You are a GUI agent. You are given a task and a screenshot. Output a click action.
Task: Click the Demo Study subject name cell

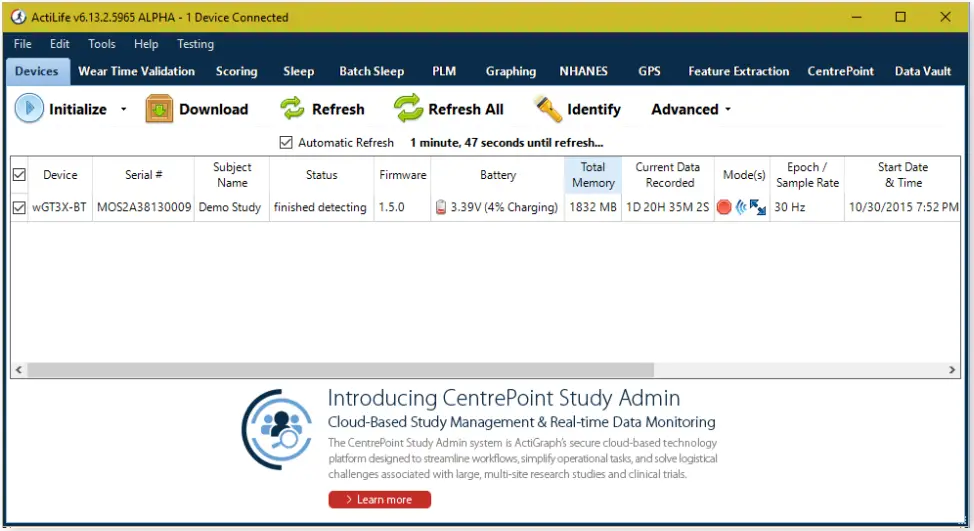click(x=232, y=207)
